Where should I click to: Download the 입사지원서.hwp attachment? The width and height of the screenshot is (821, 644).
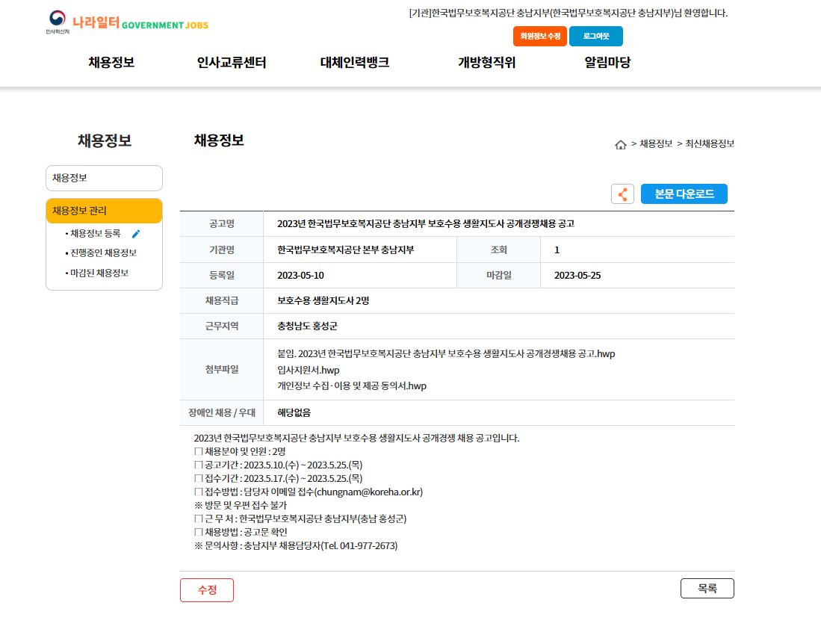tap(309, 370)
